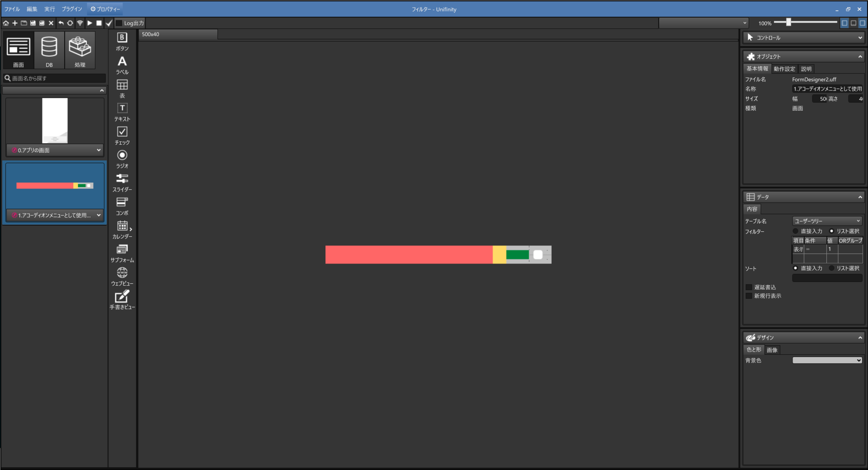Select the ラベル label control tool

click(x=122, y=65)
